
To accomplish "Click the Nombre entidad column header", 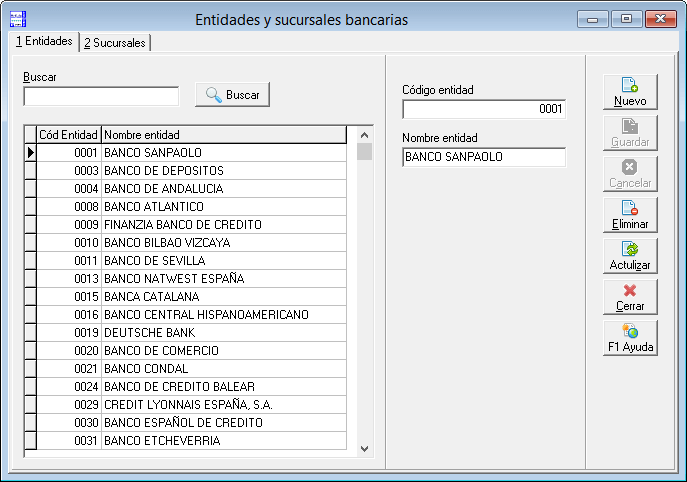I will [224, 135].
